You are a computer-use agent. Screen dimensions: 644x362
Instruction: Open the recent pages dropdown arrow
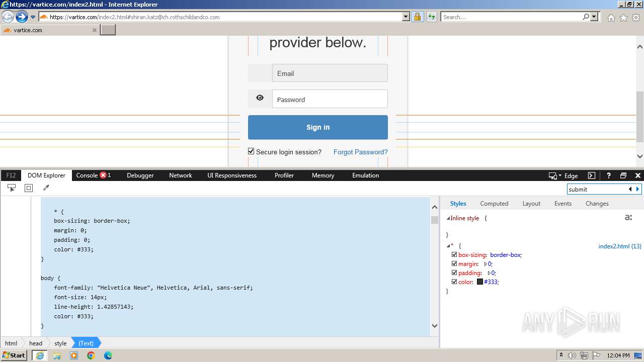(33, 17)
